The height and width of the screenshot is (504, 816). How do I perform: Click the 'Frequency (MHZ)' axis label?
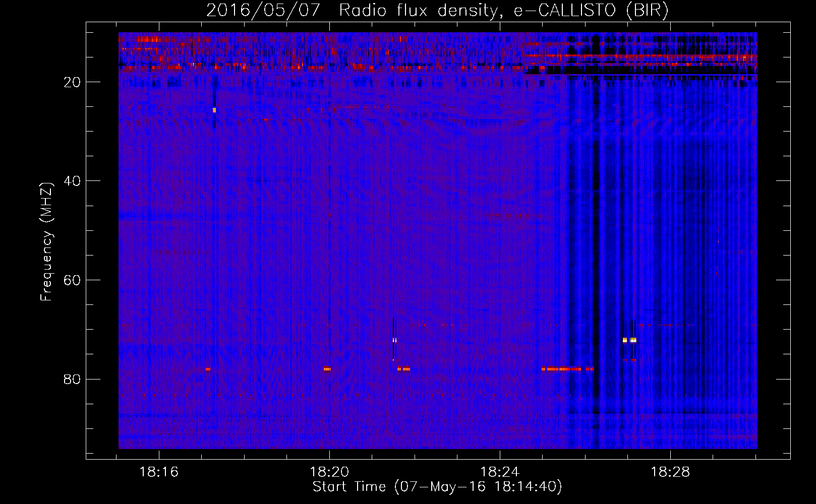click(46, 242)
